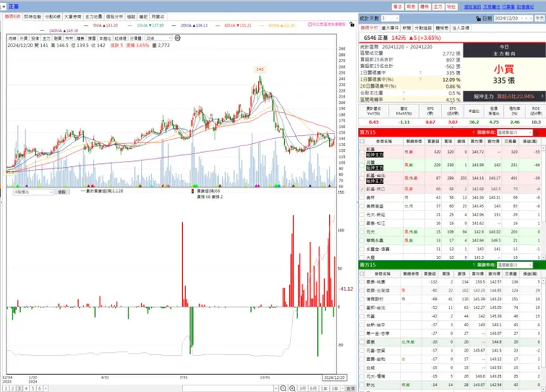The height and width of the screenshot is (392, 546).
Task: Check the 富邦-台北 seller checkbox
Action: click(362, 308)
